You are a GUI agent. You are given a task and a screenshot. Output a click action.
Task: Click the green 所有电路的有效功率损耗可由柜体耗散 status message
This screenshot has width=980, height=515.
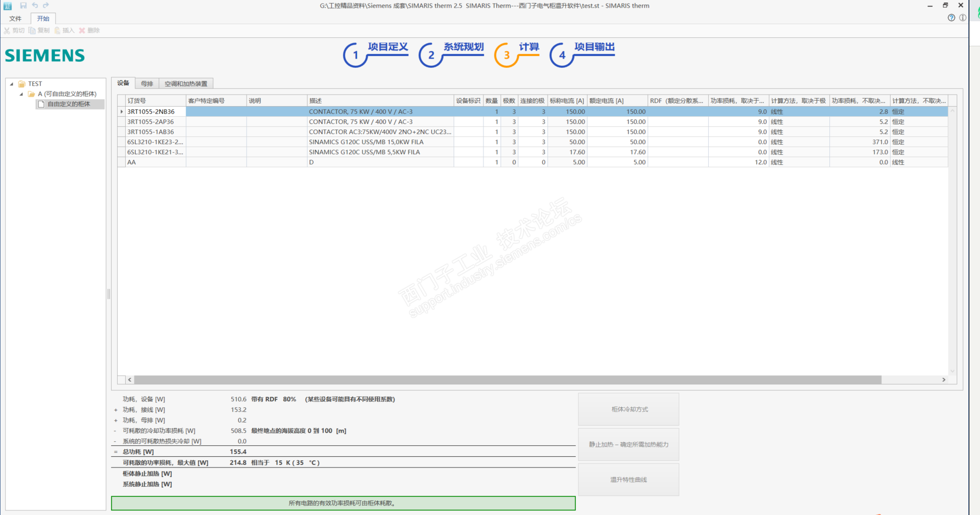click(343, 503)
